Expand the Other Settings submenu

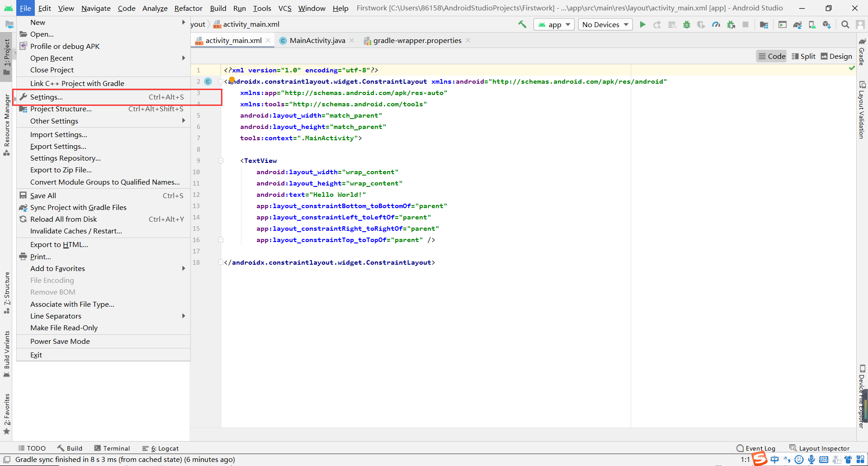[x=104, y=121]
